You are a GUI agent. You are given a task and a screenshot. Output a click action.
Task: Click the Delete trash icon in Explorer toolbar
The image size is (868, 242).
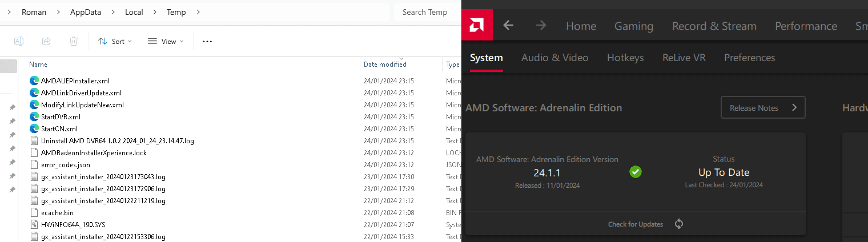click(74, 41)
